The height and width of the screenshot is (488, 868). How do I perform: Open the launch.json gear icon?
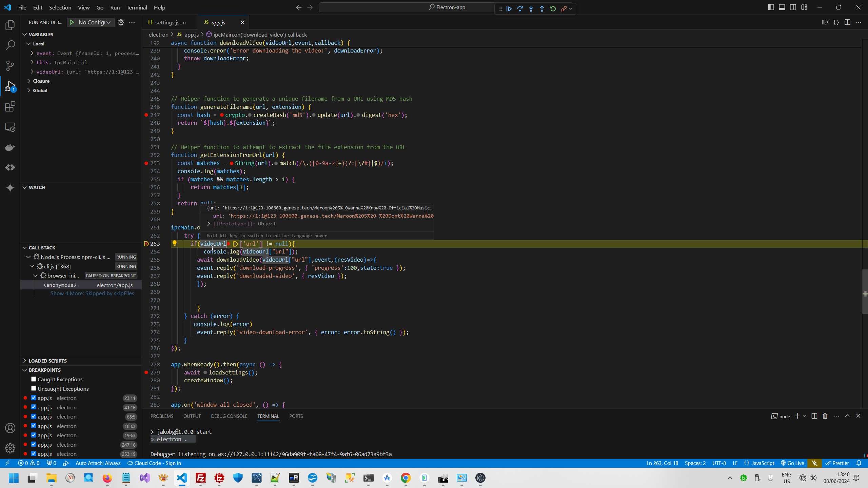coord(121,22)
